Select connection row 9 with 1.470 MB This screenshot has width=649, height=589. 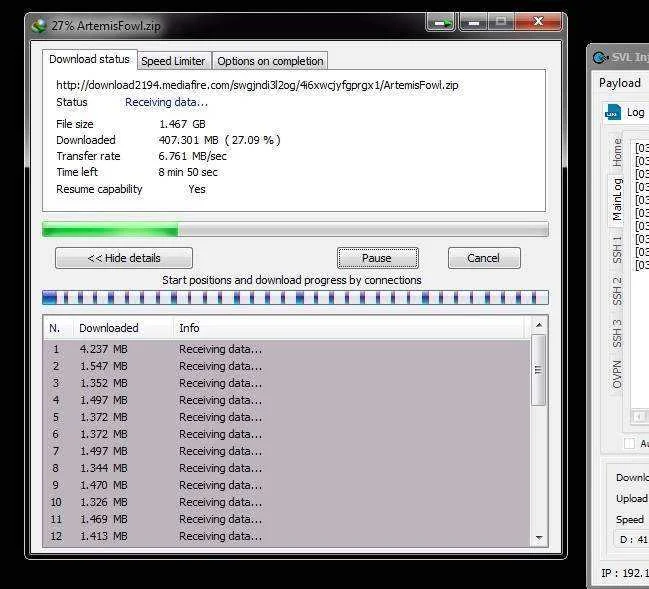pyautogui.click(x=286, y=485)
